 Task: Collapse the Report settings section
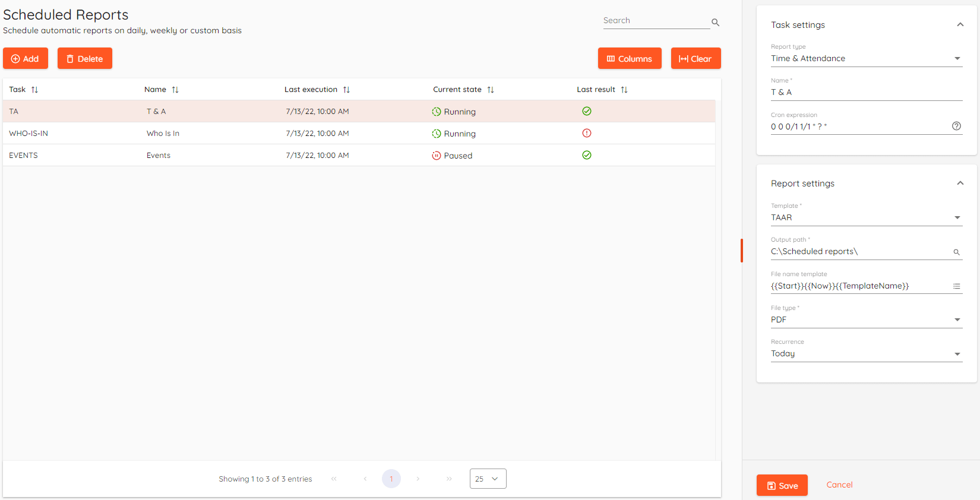pos(960,183)
